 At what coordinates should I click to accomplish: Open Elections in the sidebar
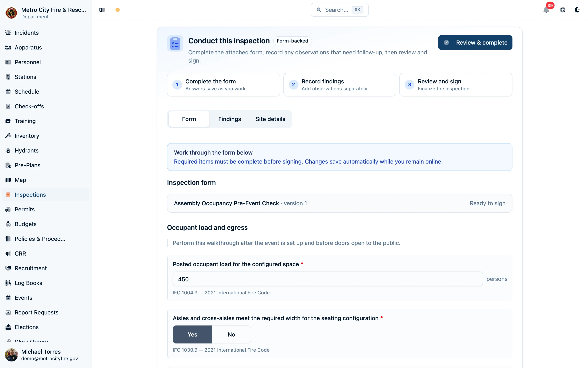pos(46,327)
